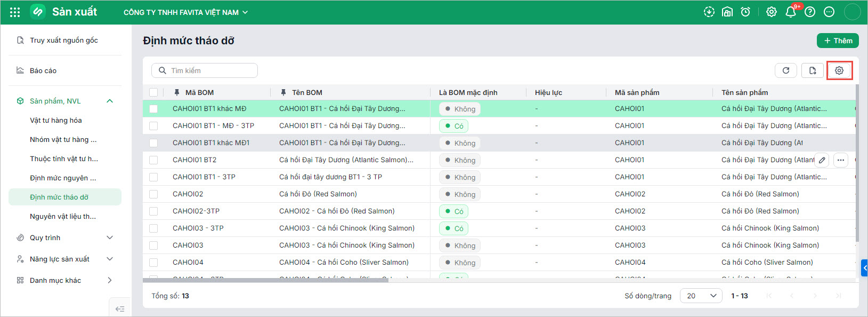Go to Vật tư hàng hóa
The height and width of the screenshot is (317, 868).
56,121
